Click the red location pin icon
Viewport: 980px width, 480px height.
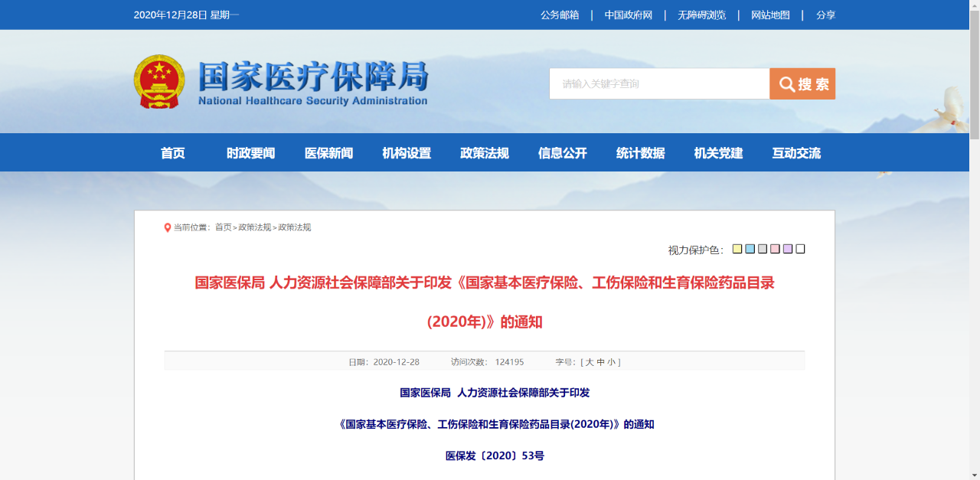(x=168, y=227)
